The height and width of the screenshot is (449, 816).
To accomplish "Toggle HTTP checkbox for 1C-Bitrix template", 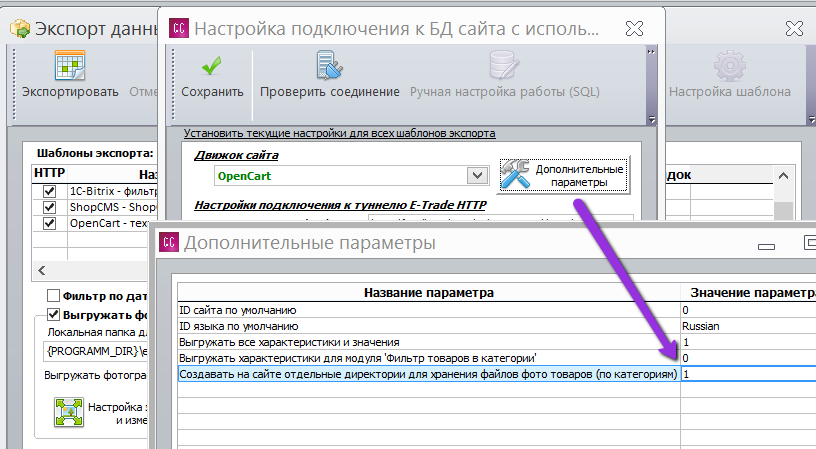I will tap(49, 191).
